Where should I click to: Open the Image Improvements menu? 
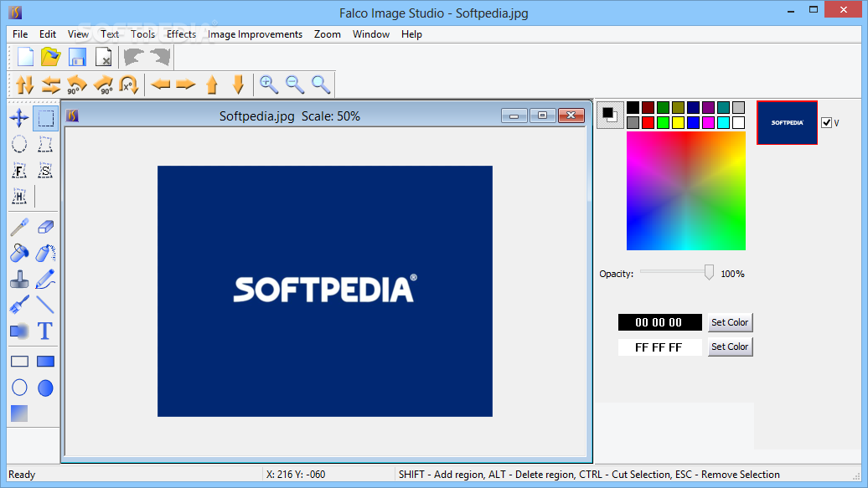tap(256, 34)
